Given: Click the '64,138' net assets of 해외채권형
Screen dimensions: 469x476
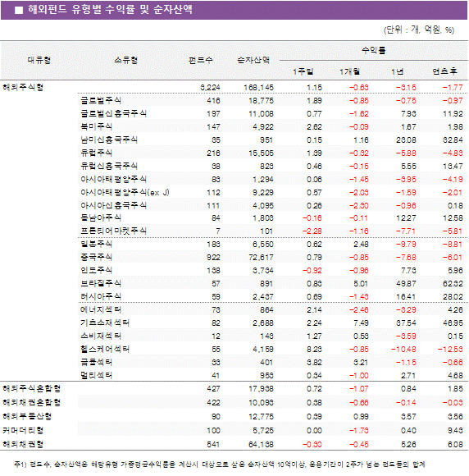Looking at the screenshot, I should tap(262, 445).
